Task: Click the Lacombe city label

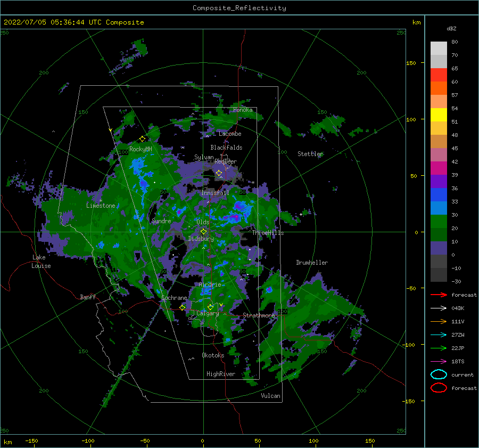Action: click(x=230, y=134)
